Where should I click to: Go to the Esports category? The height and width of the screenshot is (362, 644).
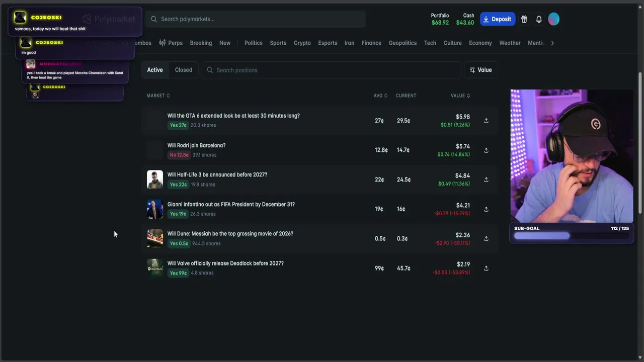(328, 43)
